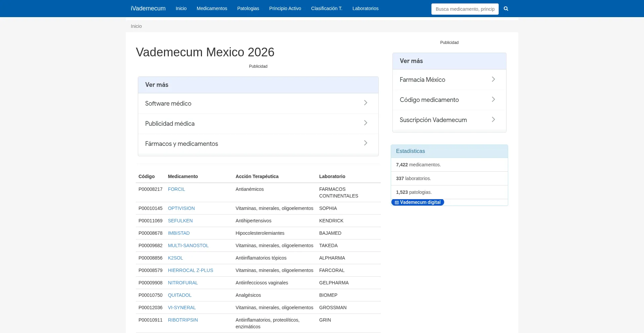Open the Software médico list item
This screenshot has width=644, height=333.
click(258, 104)
